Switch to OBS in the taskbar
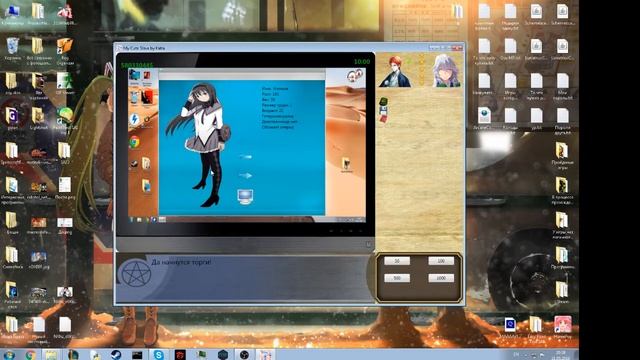Screen dimensions: 640x360 [244, 355]
